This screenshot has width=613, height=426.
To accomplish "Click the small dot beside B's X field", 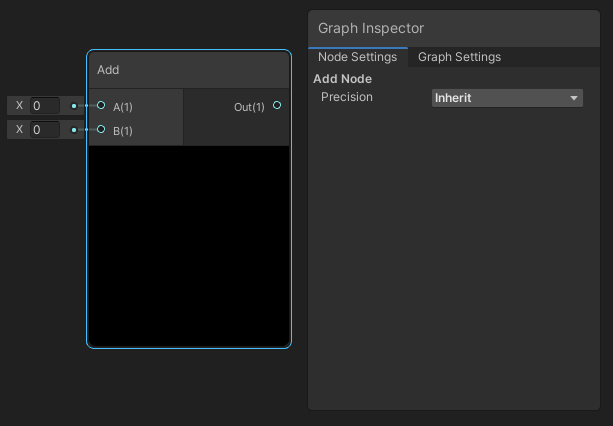I will click(x=73, y=129).
